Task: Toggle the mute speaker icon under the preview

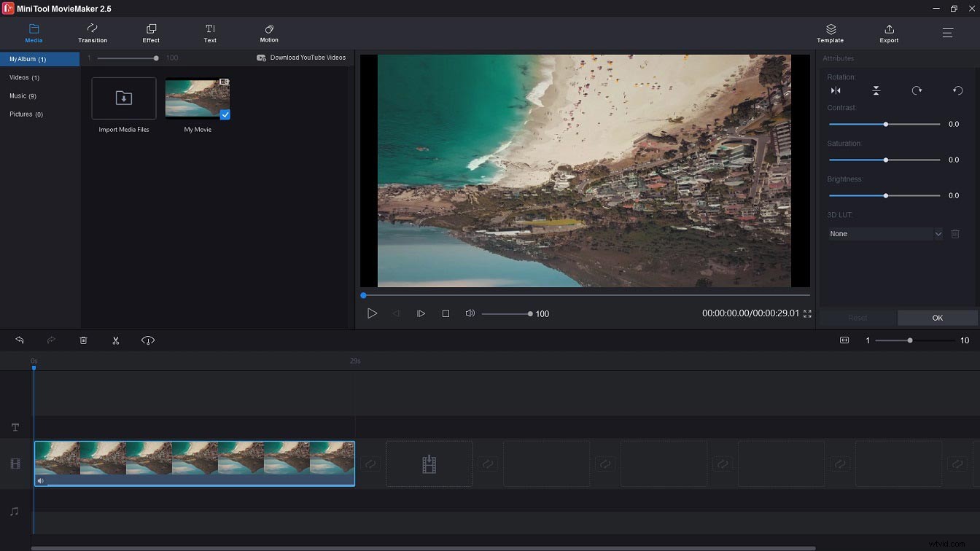Action: pyautogui.click(x=470, y=313)
